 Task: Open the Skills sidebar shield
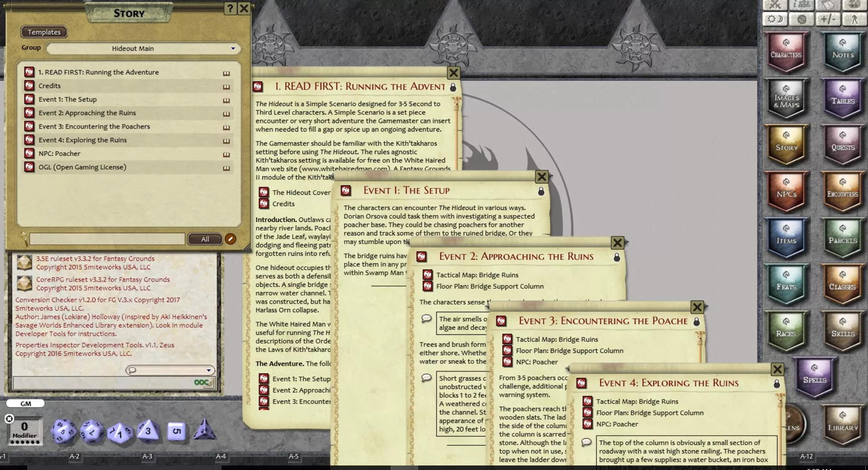[843, 332]
